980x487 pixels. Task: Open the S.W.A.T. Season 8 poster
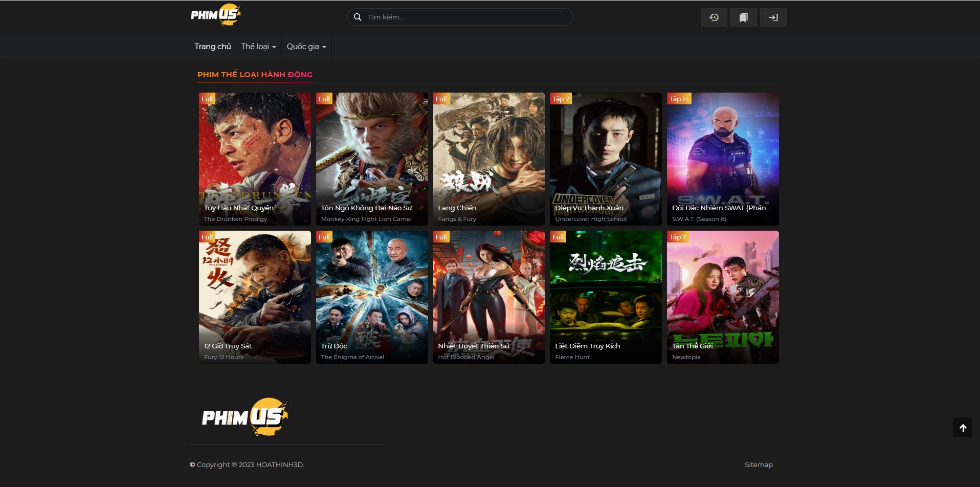coord(722,159)
